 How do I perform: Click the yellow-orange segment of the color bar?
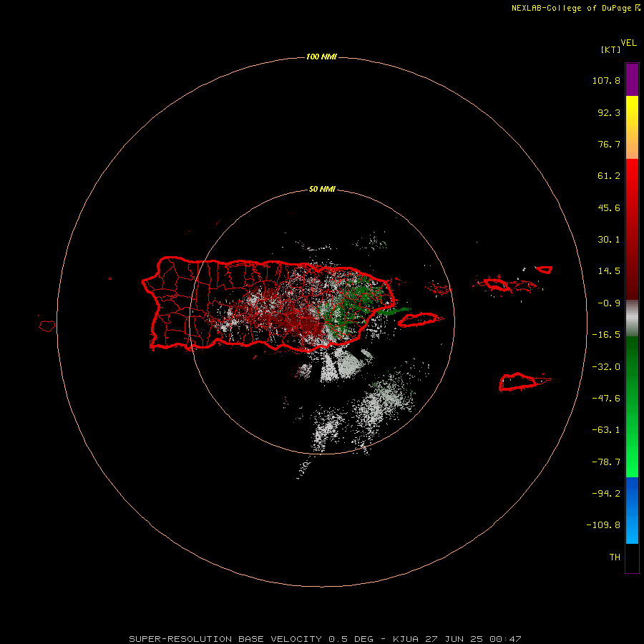click(x=632, y=127)
